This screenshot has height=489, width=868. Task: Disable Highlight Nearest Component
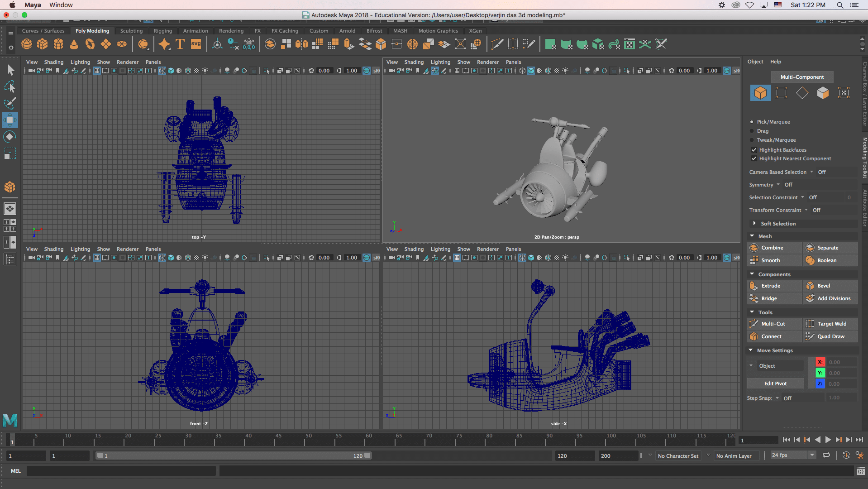pos(754,158)
